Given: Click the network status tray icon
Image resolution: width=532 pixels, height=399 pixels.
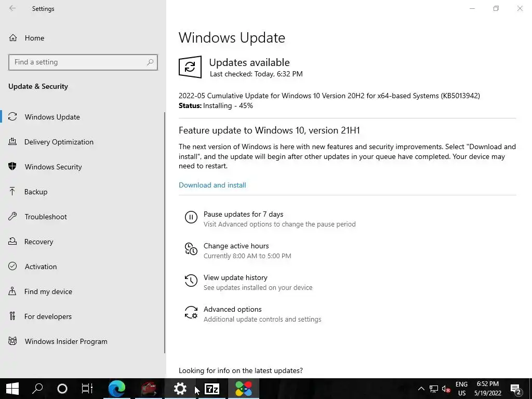Looking at the screenshot, I should coord(434,389).
